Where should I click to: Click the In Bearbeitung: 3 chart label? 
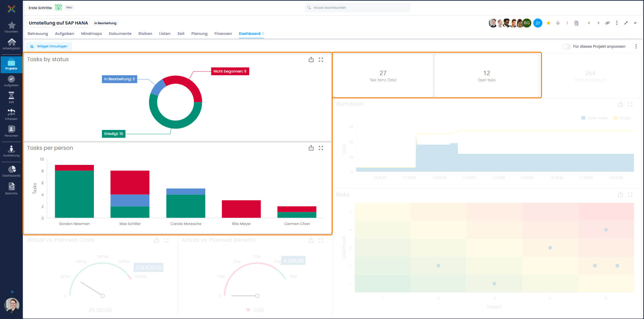[119, 79]
